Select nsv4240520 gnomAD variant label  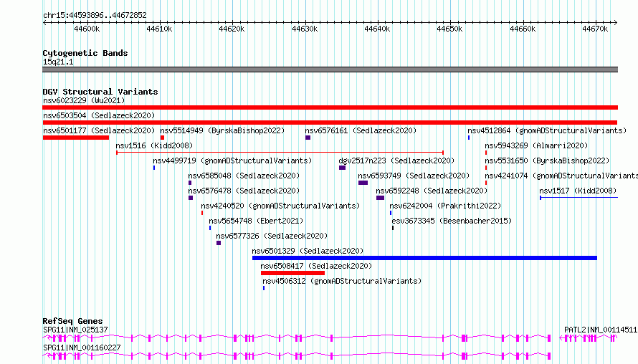[x=280, y=206]
